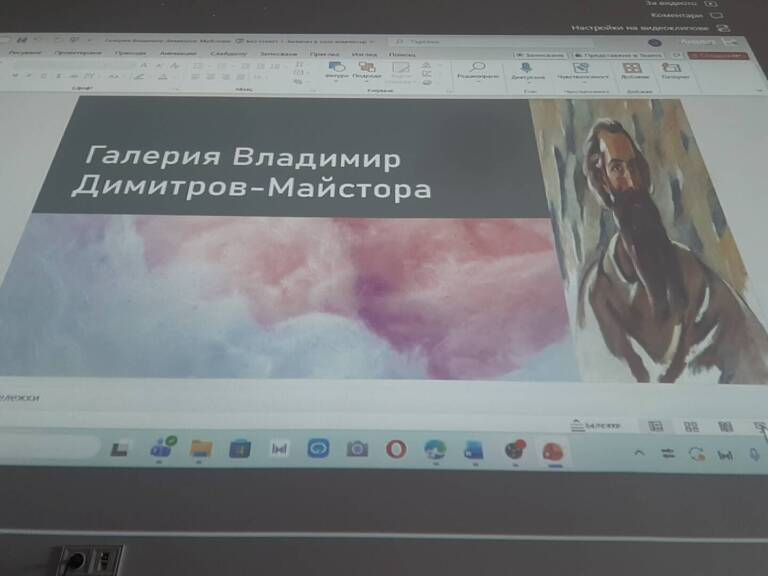This screenshot has width=768, height=576.
Task: Click the Редактиране magnifier icon
Action: click(478, 67)
